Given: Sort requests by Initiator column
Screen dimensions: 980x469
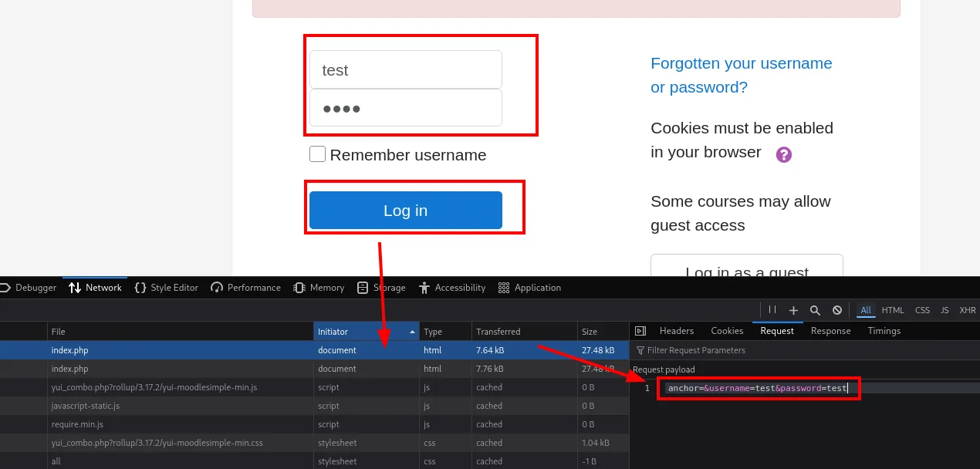Looking at the screenshot, I should pyautogui.click(x=367, y=332).
